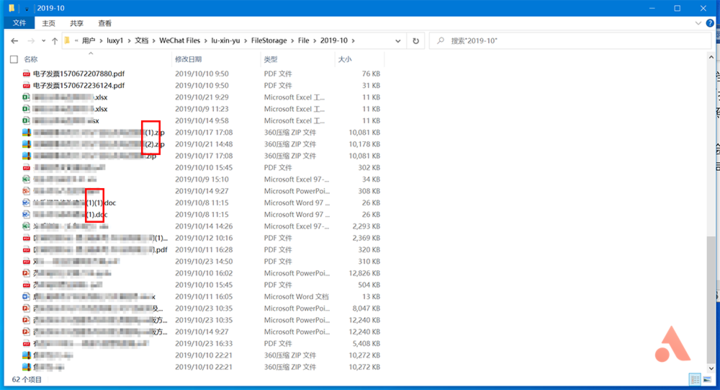The image size is (720, 390).
Task: Switch to large icons view in status bar
Action: pos(707,379)
